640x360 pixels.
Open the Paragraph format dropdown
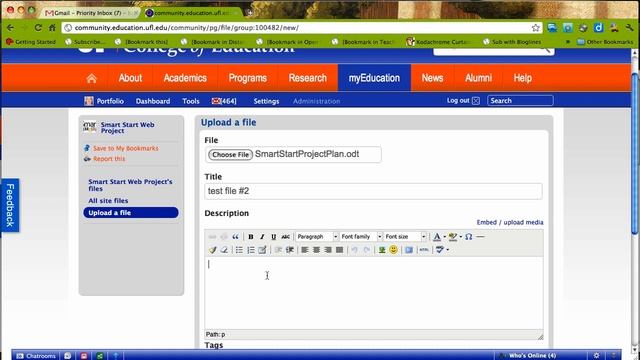(317, 237)
